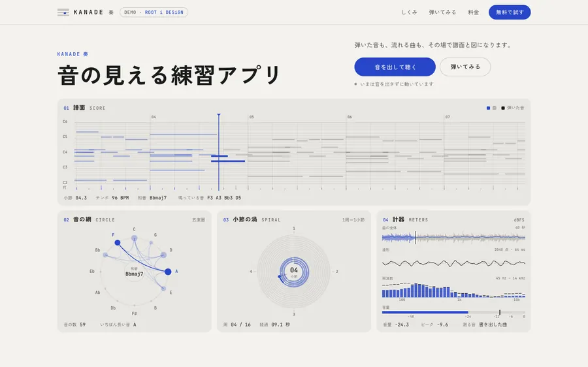Seek in the 曲の全体 overview waveform
Screen dimensions: 588x367
453,237
